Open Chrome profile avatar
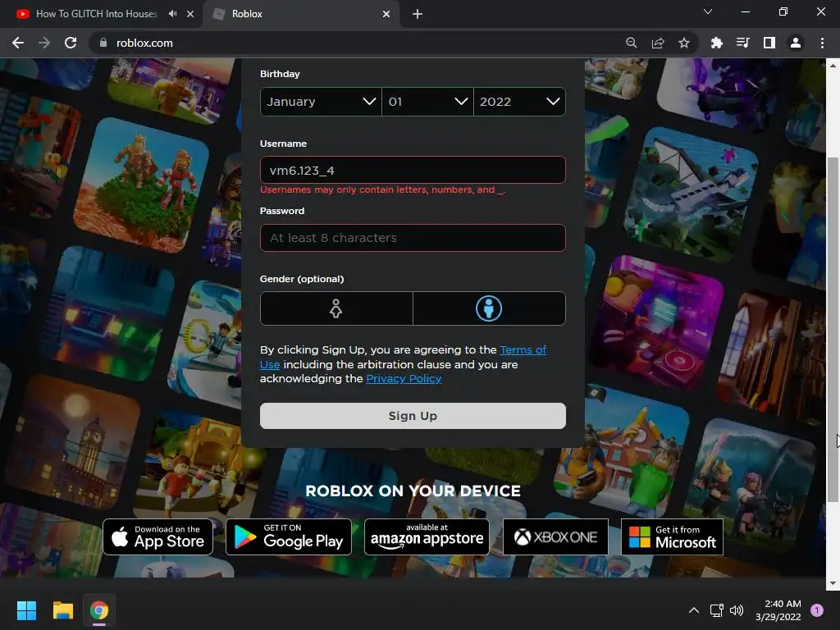 point(795,43)
